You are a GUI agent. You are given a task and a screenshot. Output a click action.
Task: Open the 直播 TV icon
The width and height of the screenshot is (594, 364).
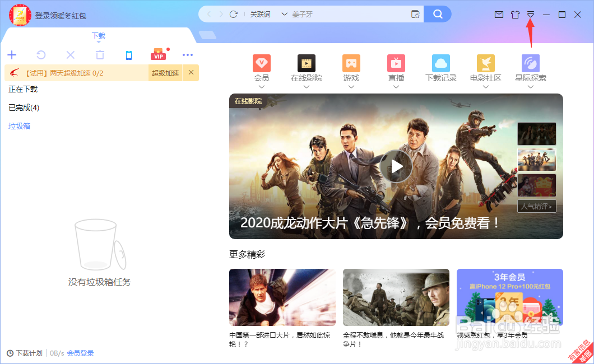[396, 63]
